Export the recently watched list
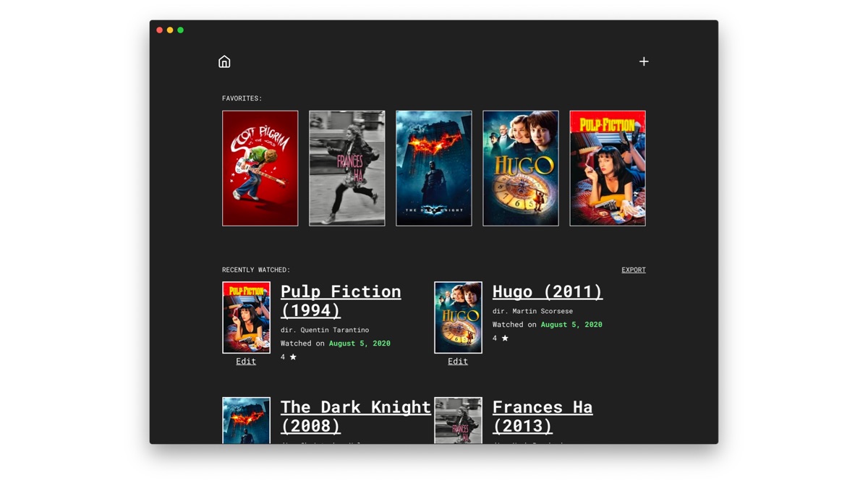 (634, 270)
